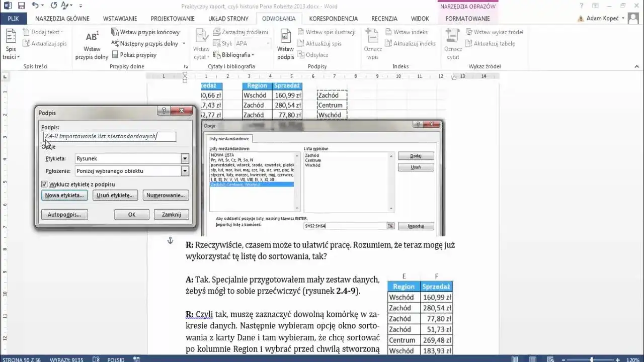The image size is (644, 362).
Task: Insert a footnote with Wstaw przypis dolny
Action: click(91, 44)
